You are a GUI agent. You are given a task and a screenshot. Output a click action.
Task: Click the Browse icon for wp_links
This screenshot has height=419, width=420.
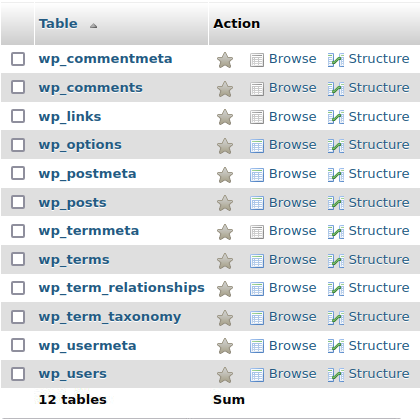tap(257, 117)
